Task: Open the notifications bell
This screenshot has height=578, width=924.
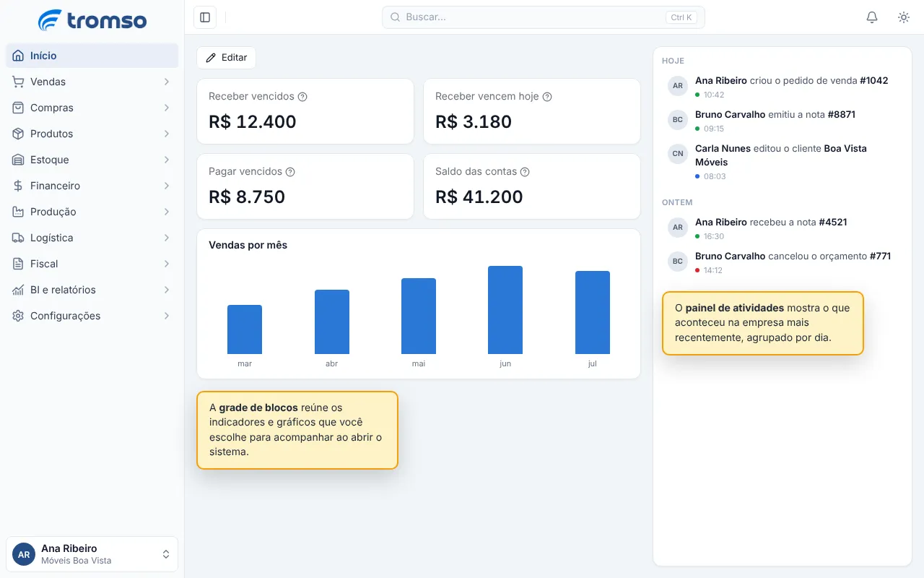Action: [872, 17]
